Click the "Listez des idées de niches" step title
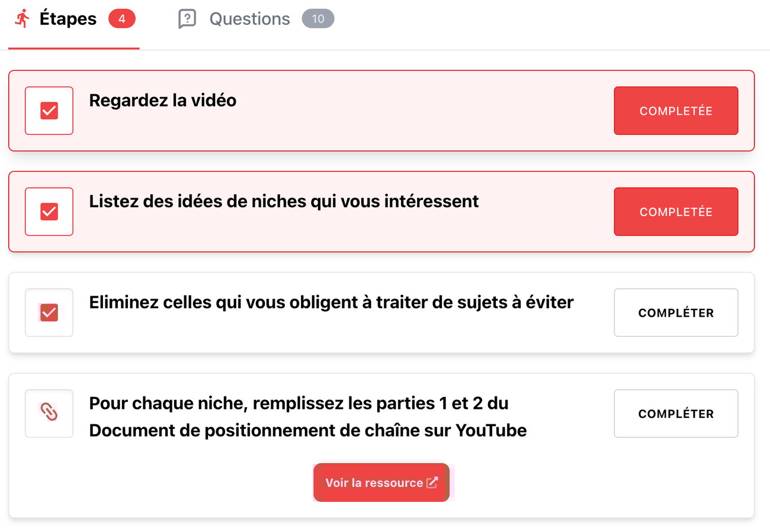Image resolution: width=770 pixels, height=532 pixels. (284, 202)
